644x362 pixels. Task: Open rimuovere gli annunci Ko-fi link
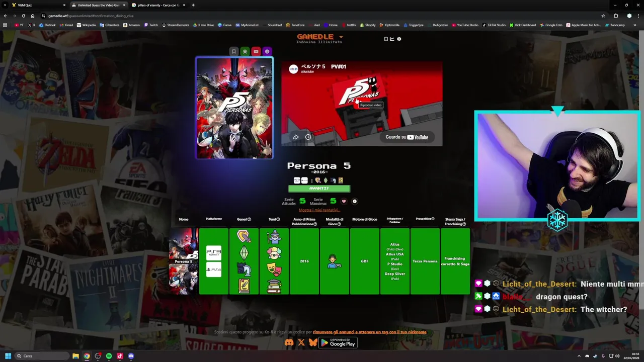(370, 332)
